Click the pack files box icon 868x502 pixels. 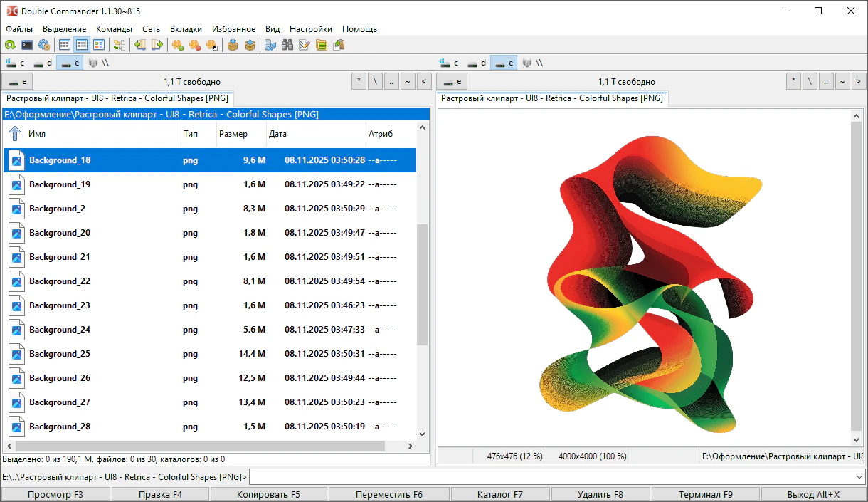(x=232, y=45)
